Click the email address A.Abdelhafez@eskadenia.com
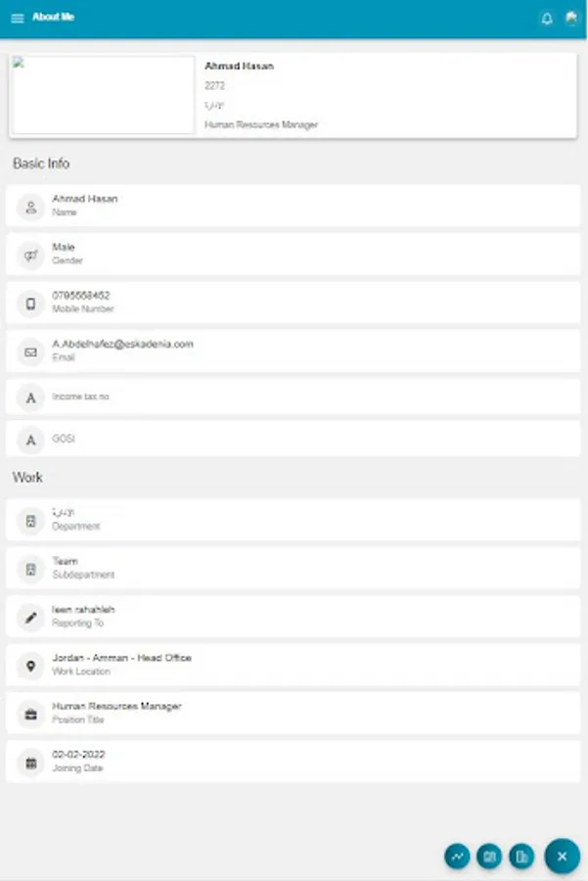The image size is (588, 881). [122, 345]
